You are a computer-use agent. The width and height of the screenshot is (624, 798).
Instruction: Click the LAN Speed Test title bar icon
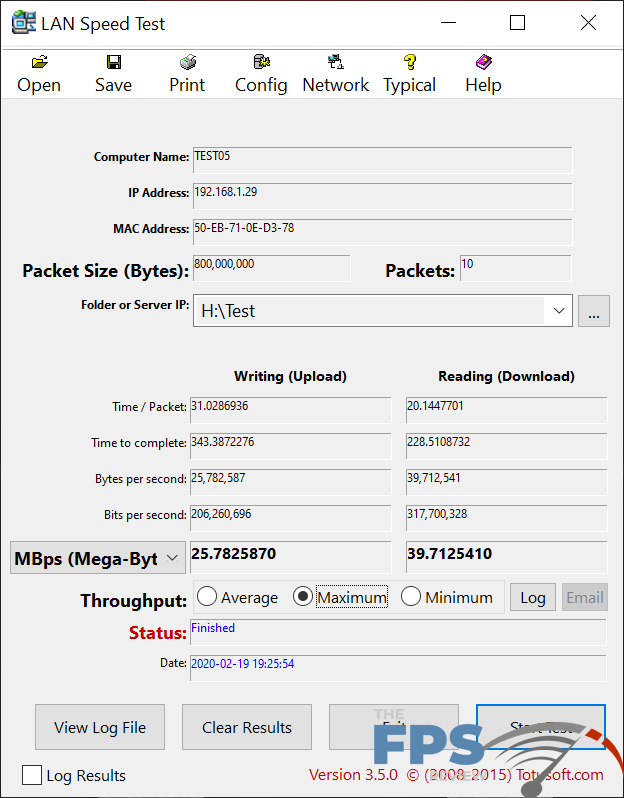pyautogui.click(x=24, y=22)
